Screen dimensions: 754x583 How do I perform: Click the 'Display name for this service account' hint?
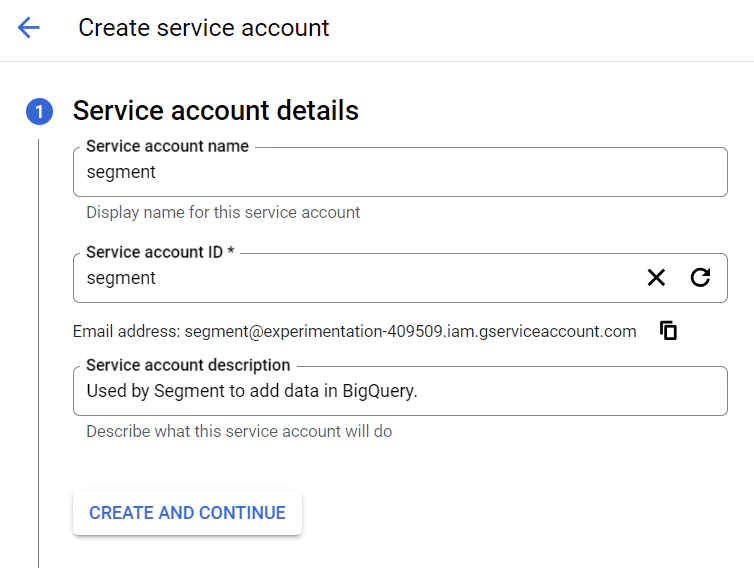click(x=223, y=212)
